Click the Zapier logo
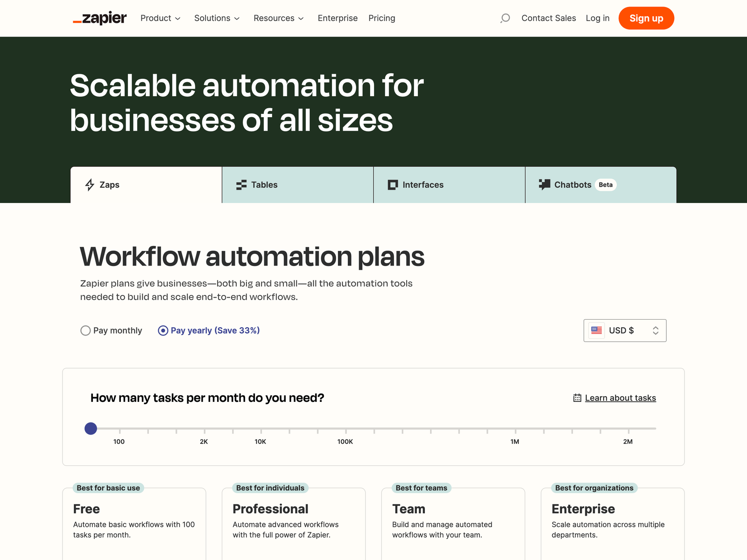 99,18
